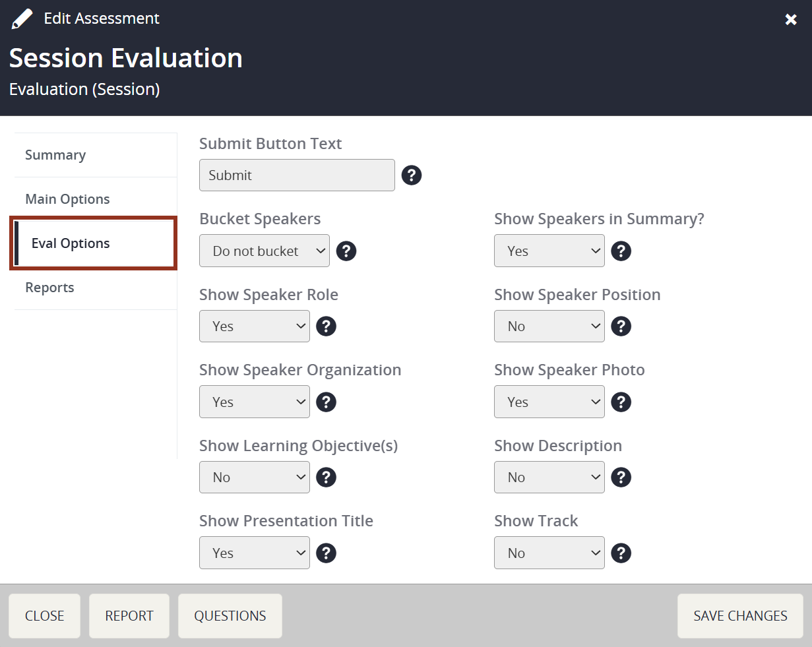Click SAVE CHANGES button
The height and width of the screenshot is (647, 812).
(x=740, y=616)
